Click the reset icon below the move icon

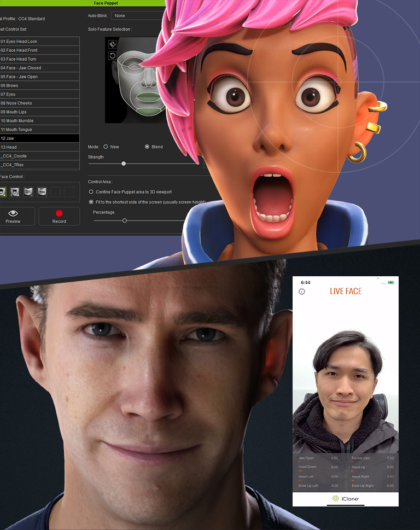tap(113, 55)
